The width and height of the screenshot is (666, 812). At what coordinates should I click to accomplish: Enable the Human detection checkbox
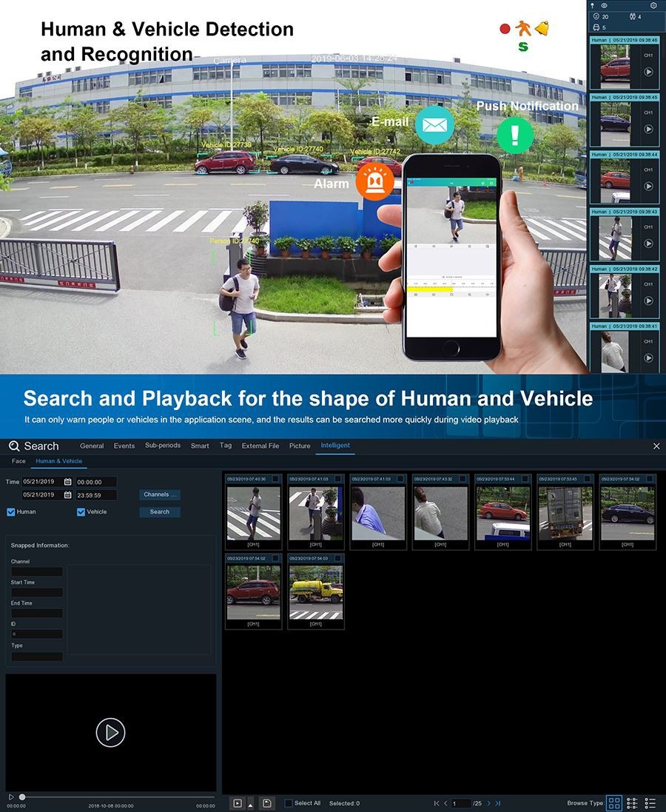pos(10,511)
